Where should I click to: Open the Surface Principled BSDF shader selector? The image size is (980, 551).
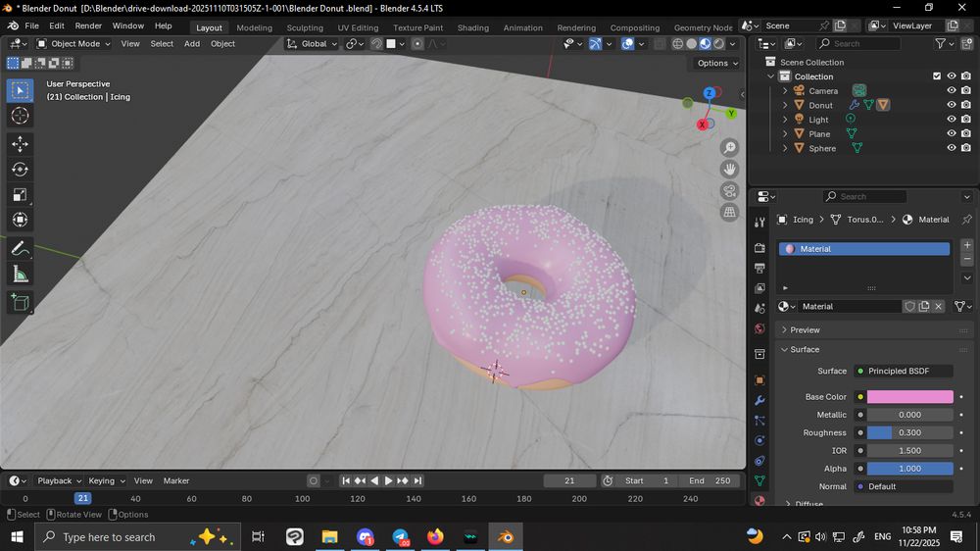click(x=904, y=371)
